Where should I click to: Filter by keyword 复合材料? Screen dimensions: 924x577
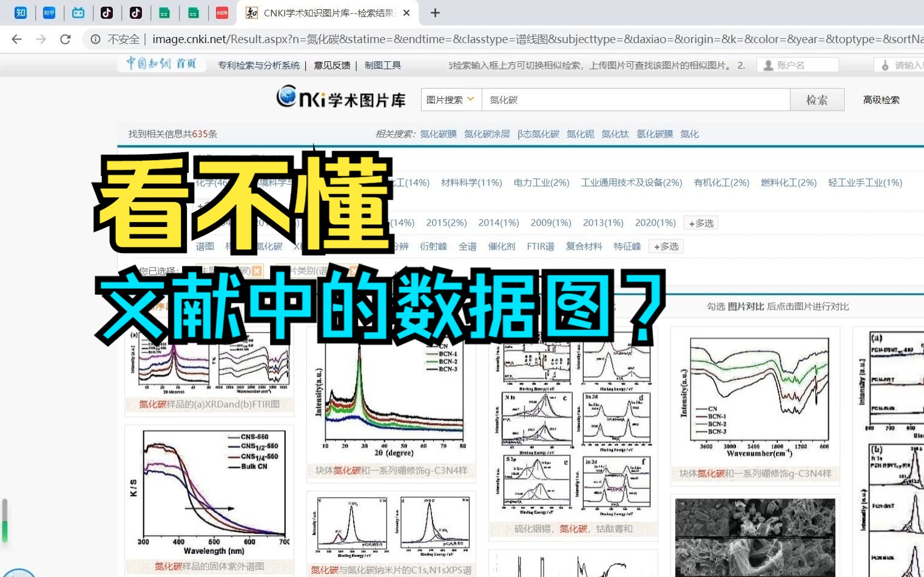click(584, 246)
